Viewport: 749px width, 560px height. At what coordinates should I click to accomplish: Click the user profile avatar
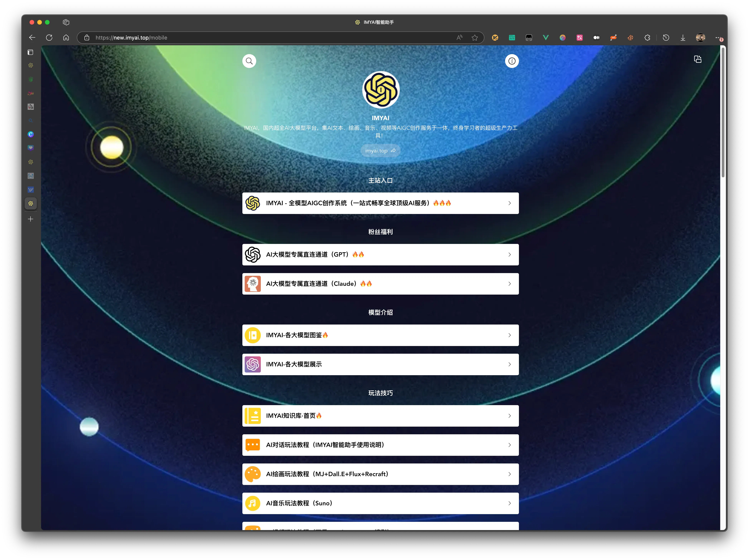tap(700, 38)
